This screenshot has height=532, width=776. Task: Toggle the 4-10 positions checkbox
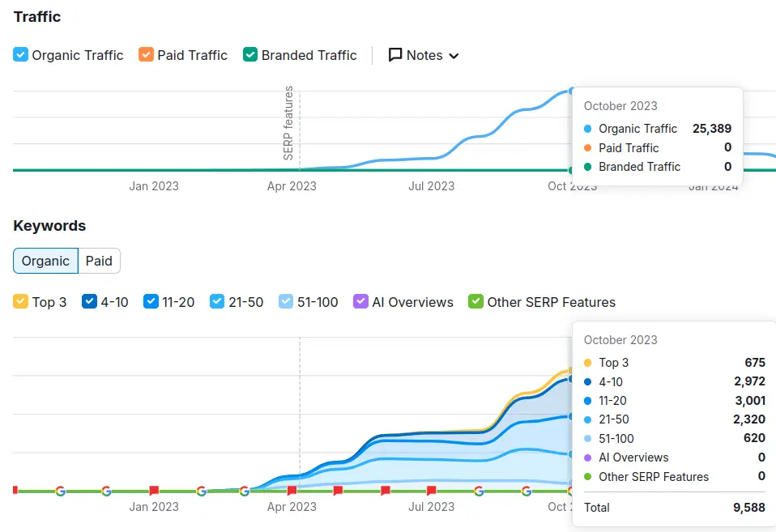tap(89, 302)
